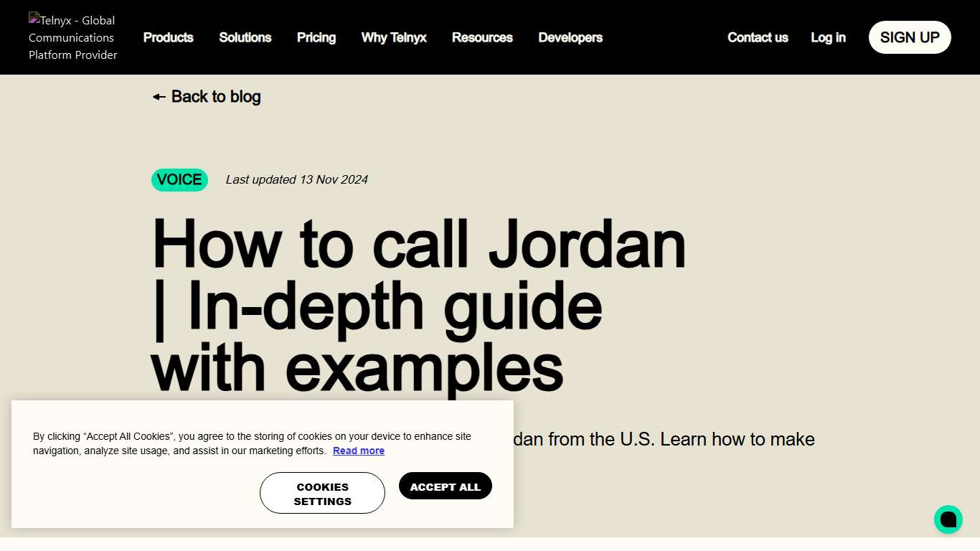Expand the Products navigation menu
980x551 pixels.
pos(168,37)
